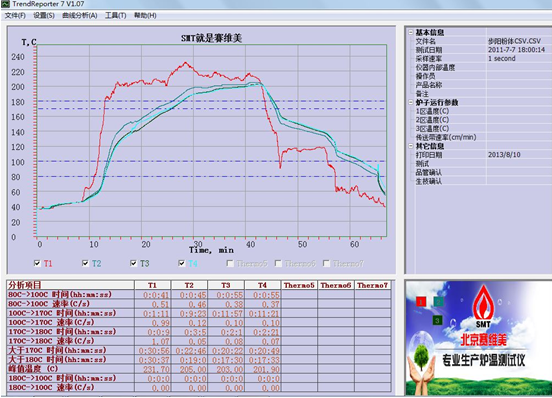552x398 pixels.
Task: Collapse the 其它信息 section
Action: coord(410,146)
